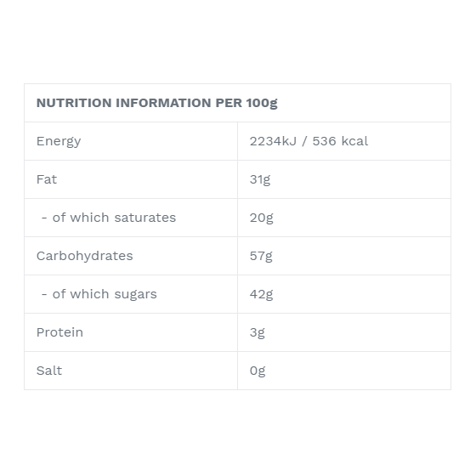Select the Fat row label
The width and height of the screenshot is (476, 476).
click(47, 179)
